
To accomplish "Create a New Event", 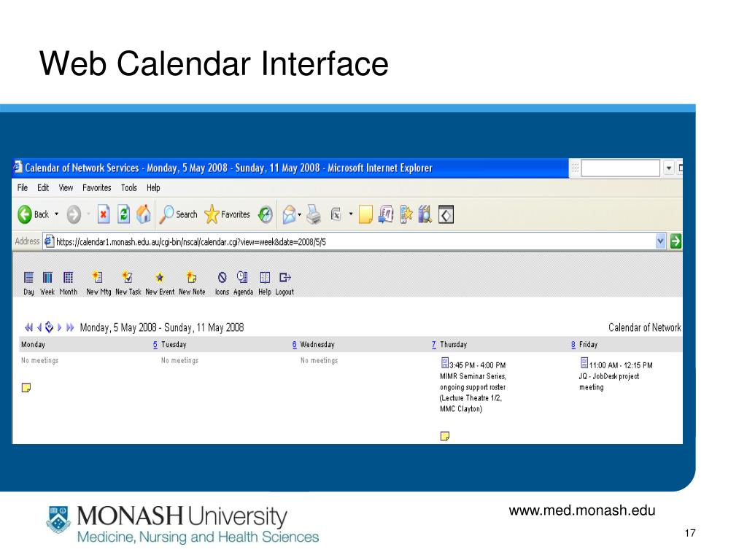I will (160, 284).
